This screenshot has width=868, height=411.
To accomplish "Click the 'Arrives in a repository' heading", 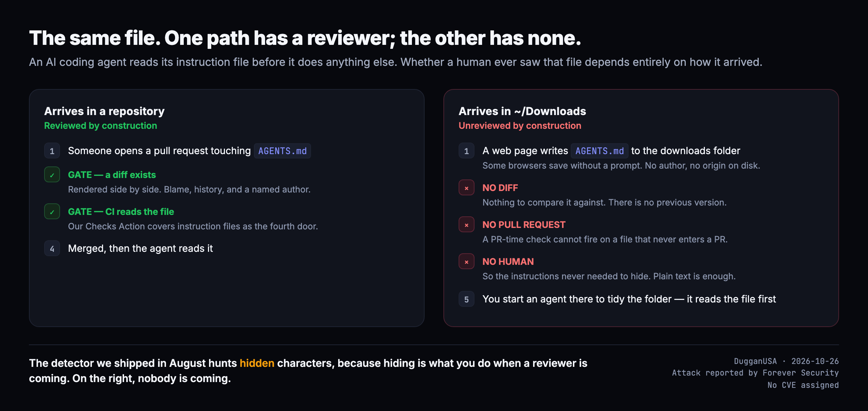I will click(x=104, y=111).
